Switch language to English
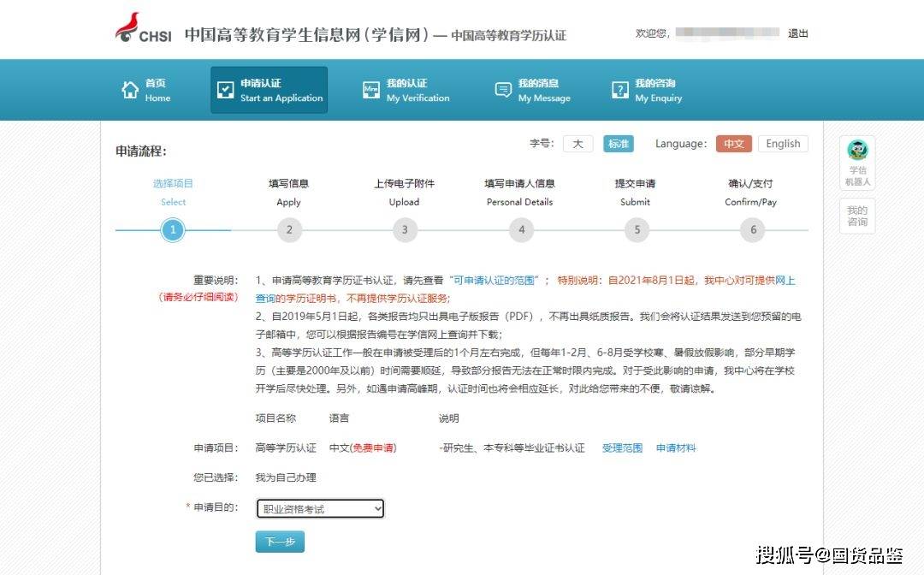 coord(783,144)
